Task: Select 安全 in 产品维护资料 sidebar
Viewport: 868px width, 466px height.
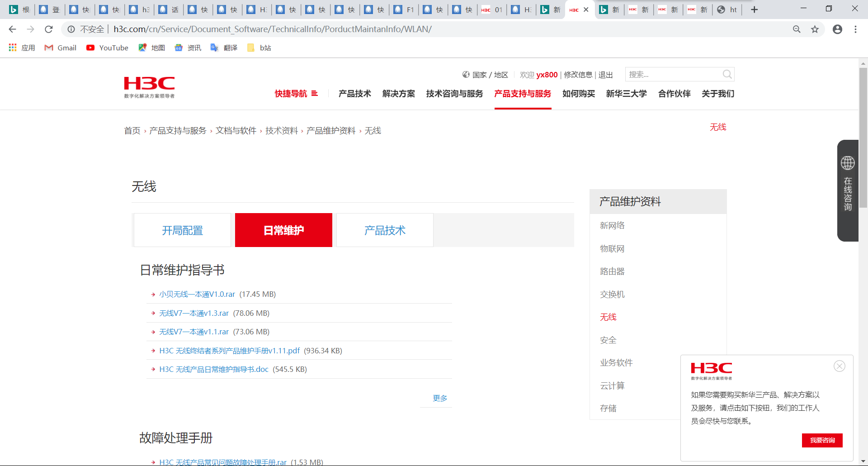Action: click(x=608, y=340)
